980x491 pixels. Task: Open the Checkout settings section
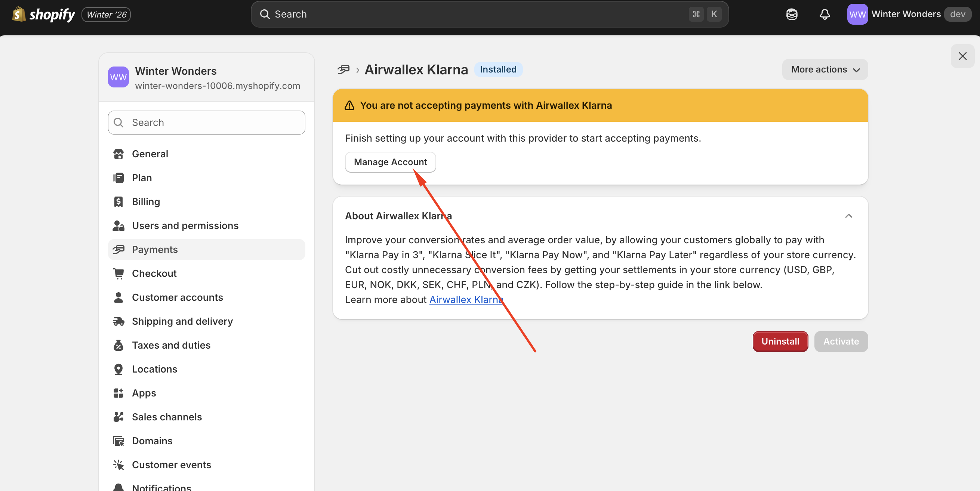click(x=154, y=274)
